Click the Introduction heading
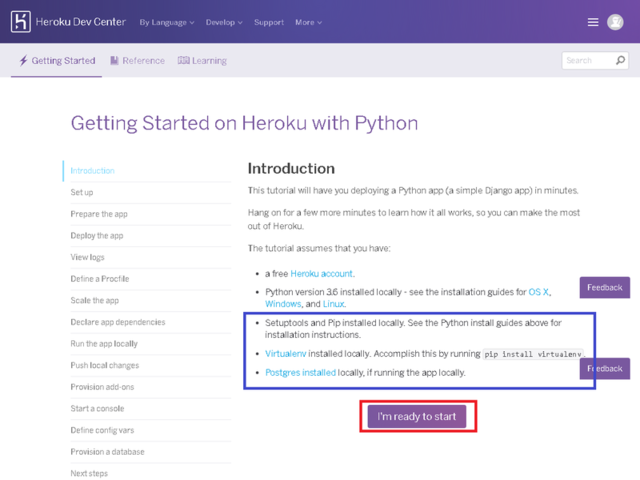Screen dimensions: 640x480 291,169
